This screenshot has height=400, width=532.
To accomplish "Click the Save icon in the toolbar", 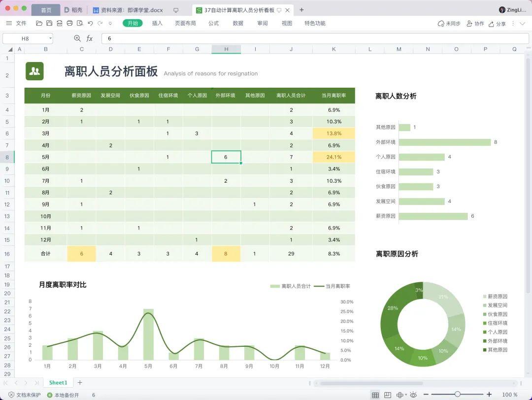I will click(x=49, y=23).
